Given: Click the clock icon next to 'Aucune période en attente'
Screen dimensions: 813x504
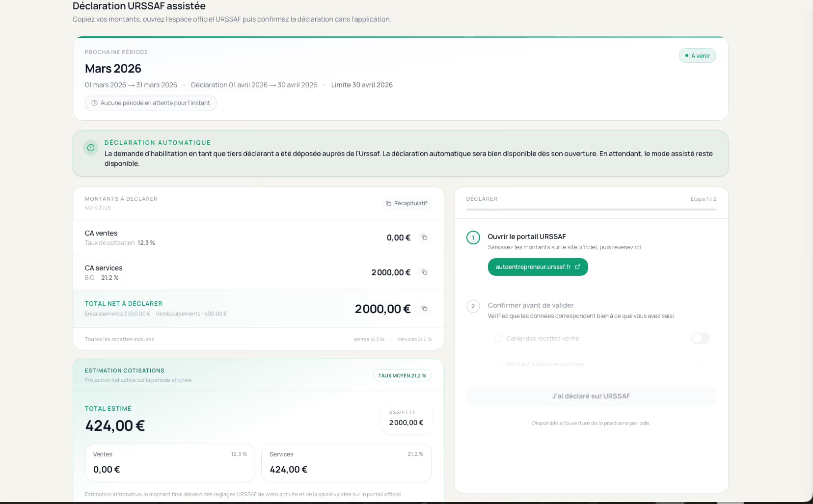Looking at the screenshot, I should click(x=94, y=103).
